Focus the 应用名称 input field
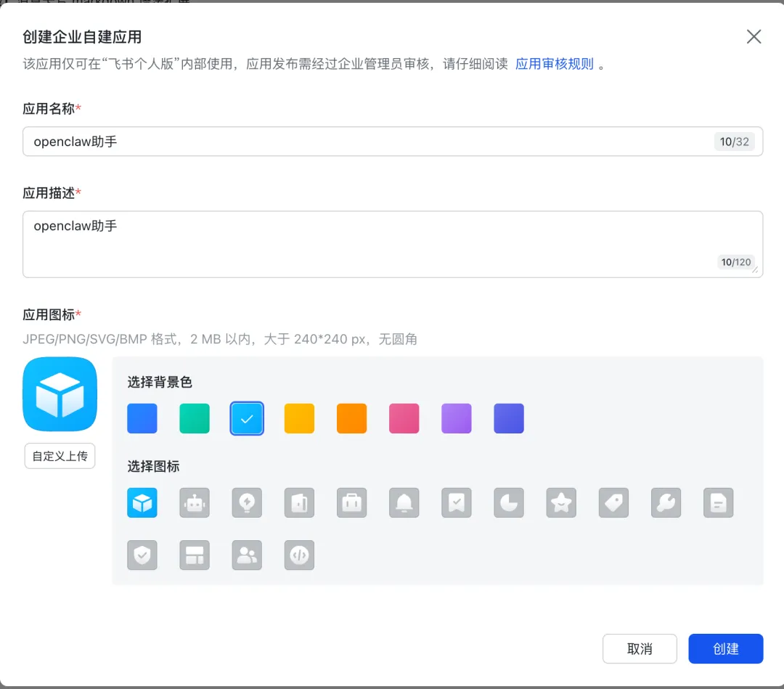 coord(393,142)
